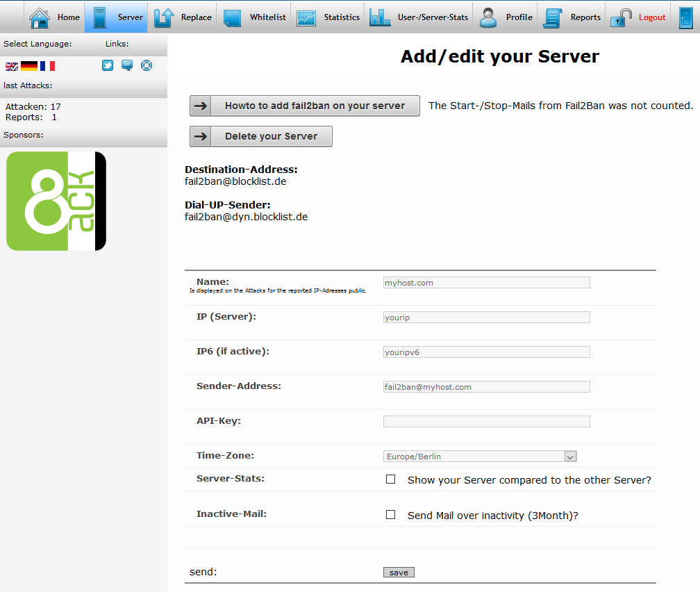Enable the Server-Stats comparison checkbox

391,479
